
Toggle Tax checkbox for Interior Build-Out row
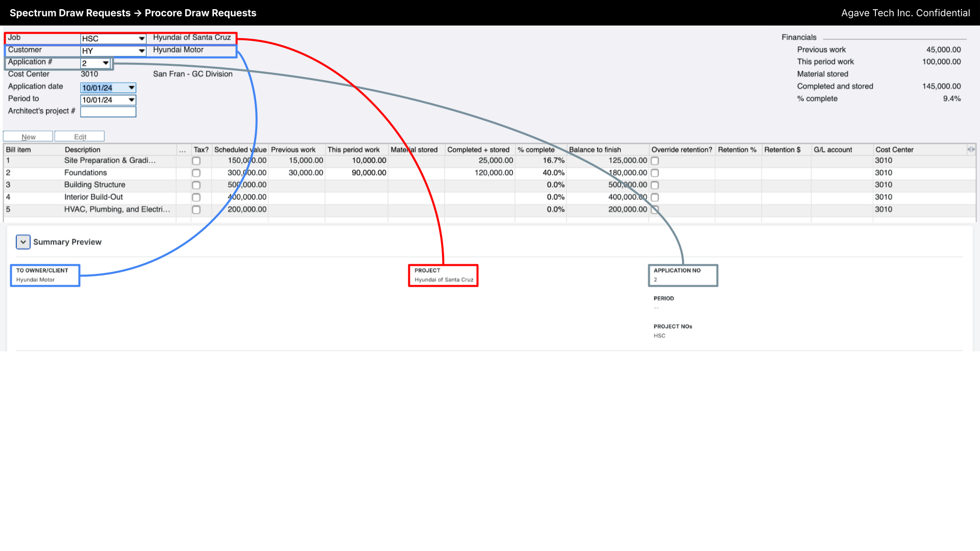[196, 197]
